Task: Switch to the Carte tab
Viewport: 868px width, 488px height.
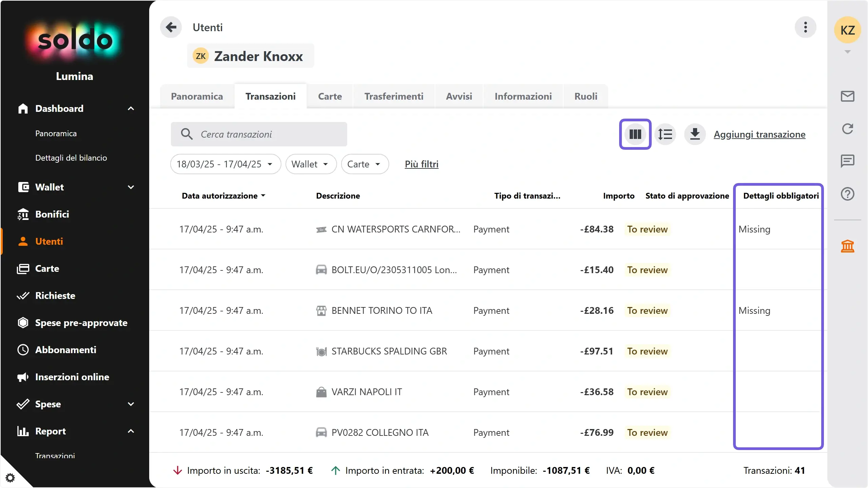Action: (x=330, y=96)
